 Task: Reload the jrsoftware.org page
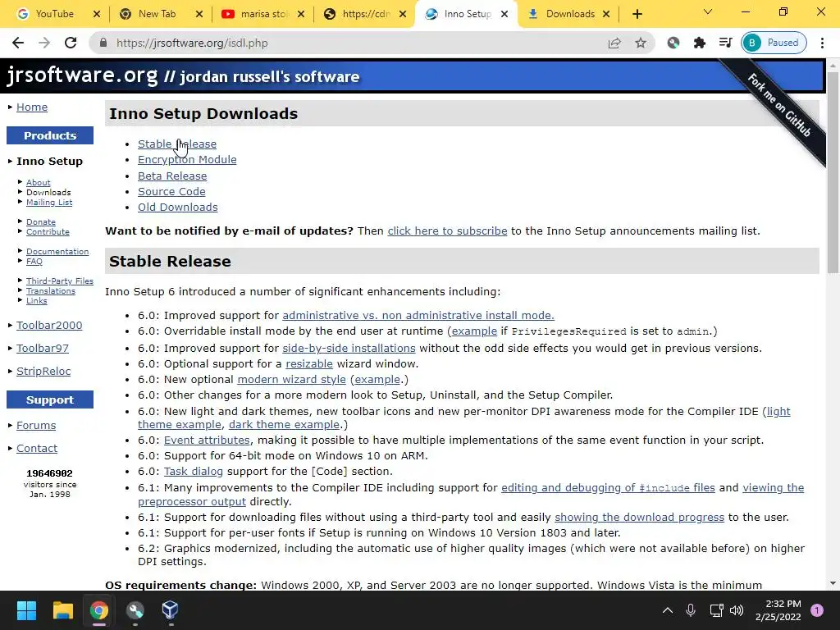(x=71, y=43)
